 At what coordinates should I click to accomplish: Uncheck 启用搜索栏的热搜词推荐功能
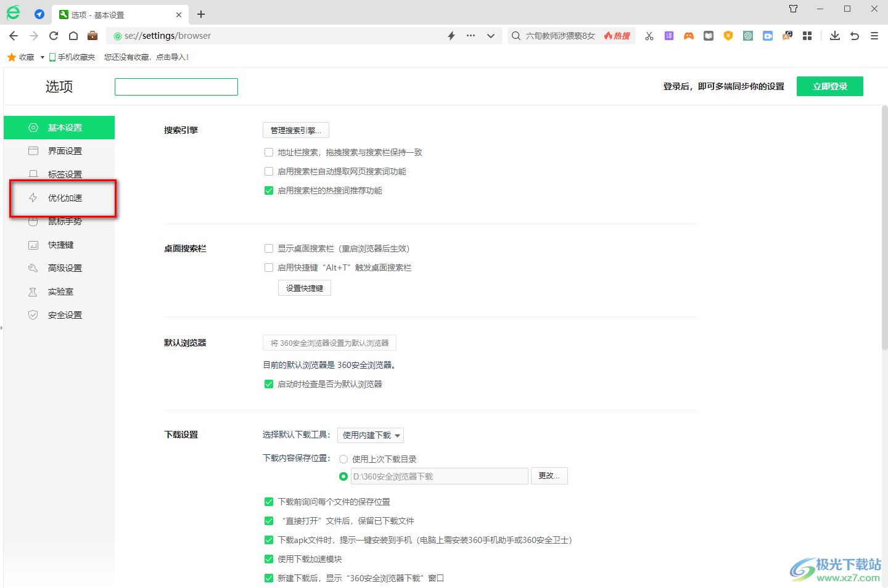pyautogui.click(x=269, y=190)
